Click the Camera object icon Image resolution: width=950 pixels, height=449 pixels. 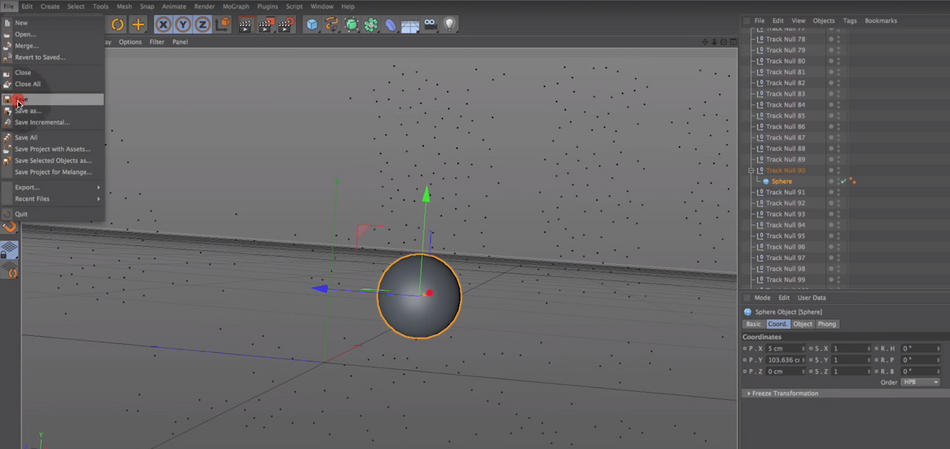click(430, 25)
